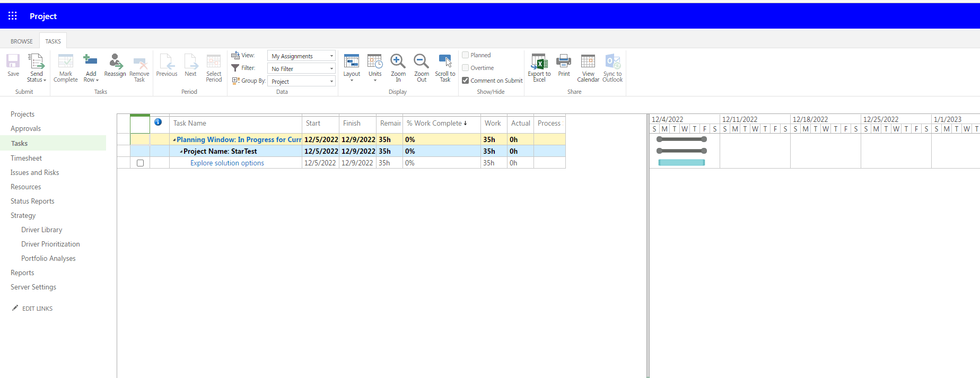This screenshot has height=378, width=980.
Task: Open Portfolio Analyses link
Action: point(48,258)
